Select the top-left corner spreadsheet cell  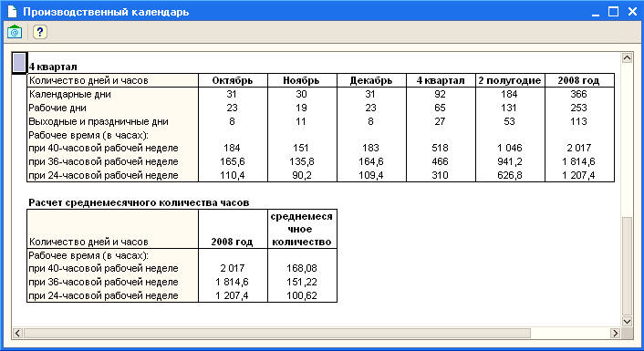pos(19,63)
